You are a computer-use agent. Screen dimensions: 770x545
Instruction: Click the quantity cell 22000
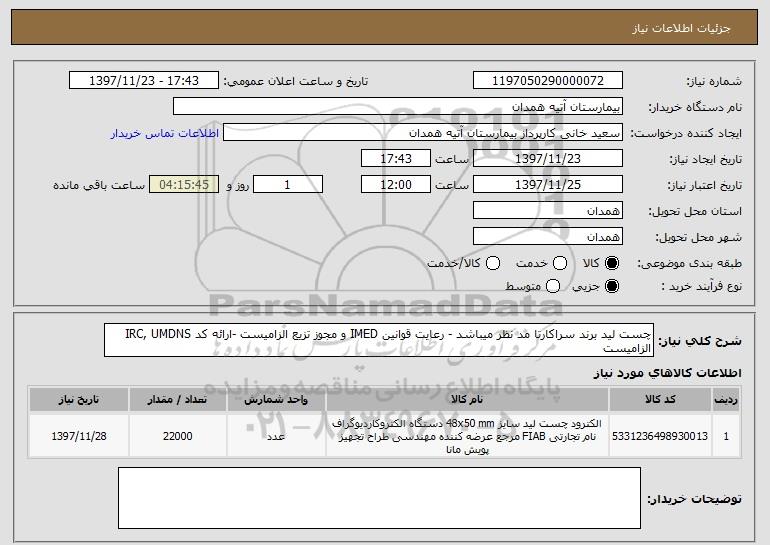[177, 436]
